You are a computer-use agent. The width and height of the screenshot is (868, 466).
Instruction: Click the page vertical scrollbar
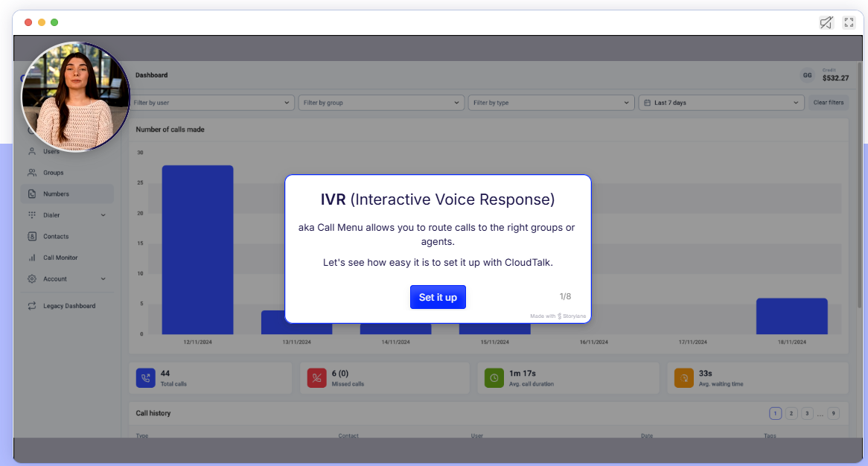860,185
